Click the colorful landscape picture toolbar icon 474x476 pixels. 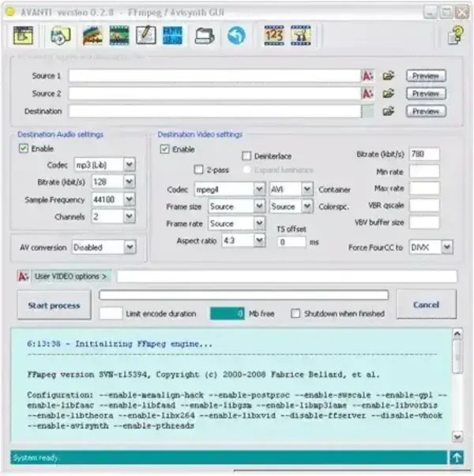coord(92,36)
